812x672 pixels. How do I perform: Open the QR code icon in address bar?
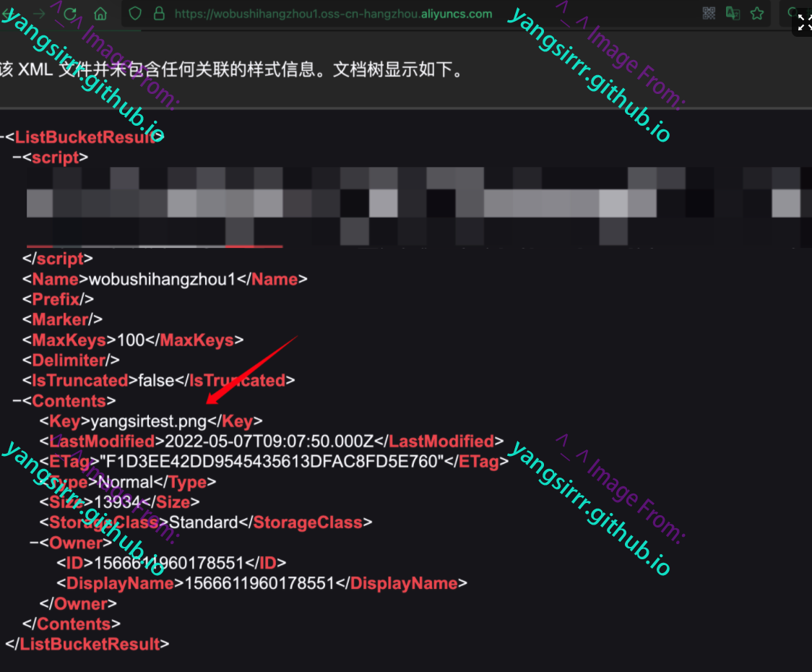click(709, 14)
